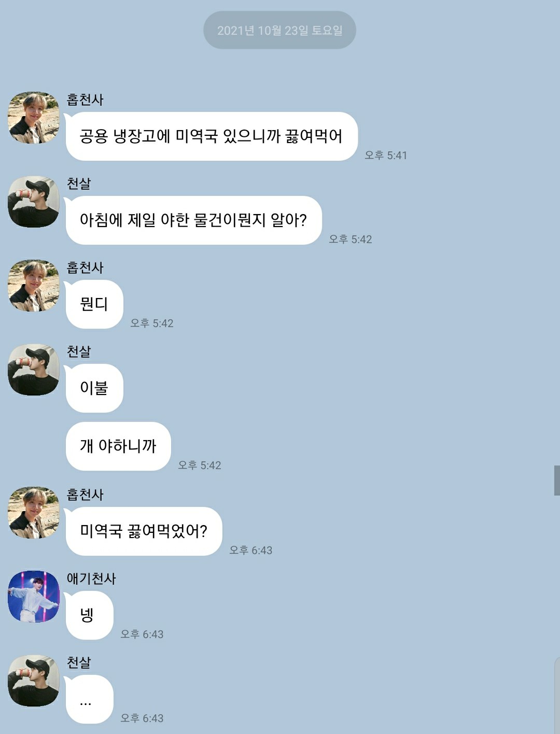Viewport: 560px width, 734px height.
Task: Tap the 개 야하니까 message bubble
Action: coord(118,446)
